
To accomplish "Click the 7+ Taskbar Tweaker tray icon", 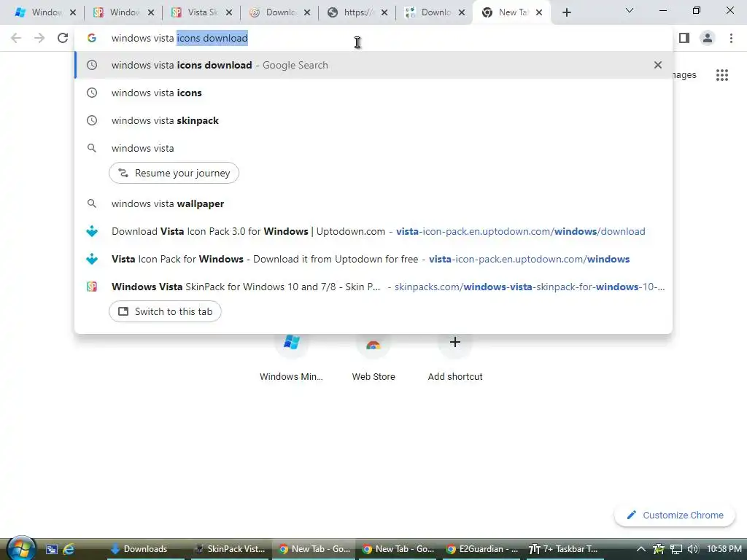I will [x=659, y=549].
